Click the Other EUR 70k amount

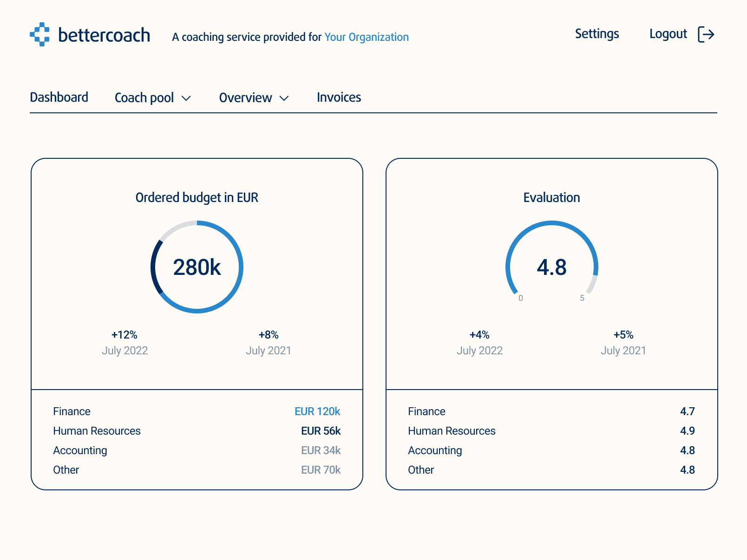pyautogui.click(x=321, y=470)
